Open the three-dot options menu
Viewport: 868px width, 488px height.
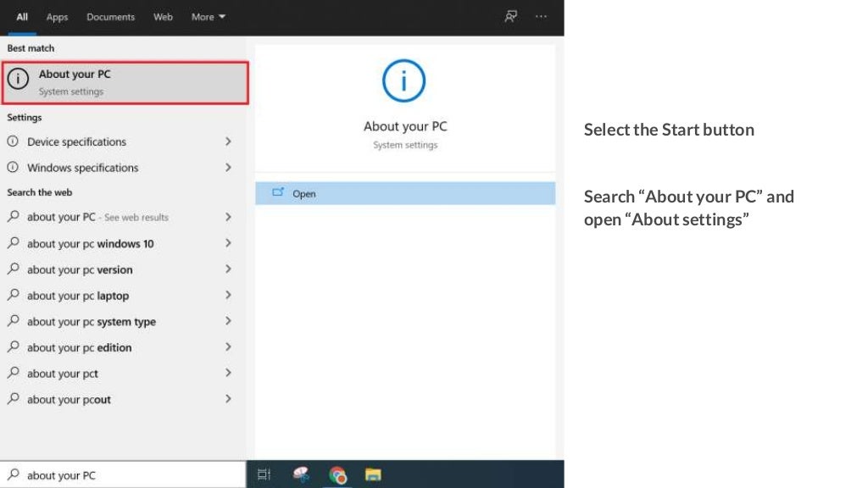click(x=541, y=17)
